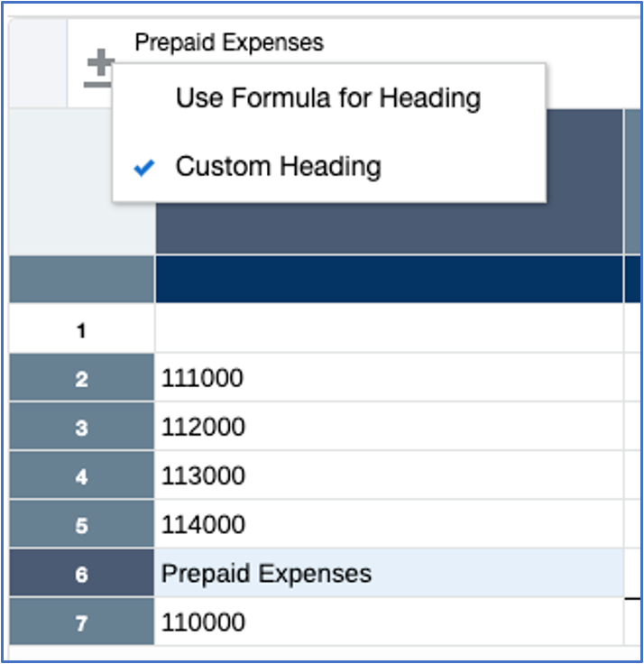Click the cell containing 114000
644x664 pixels.
[388, 525]
